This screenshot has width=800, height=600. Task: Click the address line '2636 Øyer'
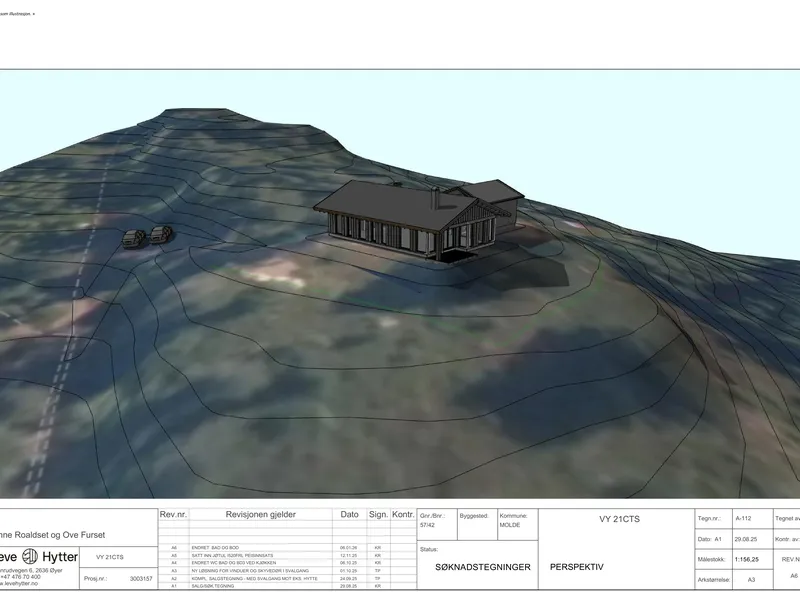(x=47, y=570)
